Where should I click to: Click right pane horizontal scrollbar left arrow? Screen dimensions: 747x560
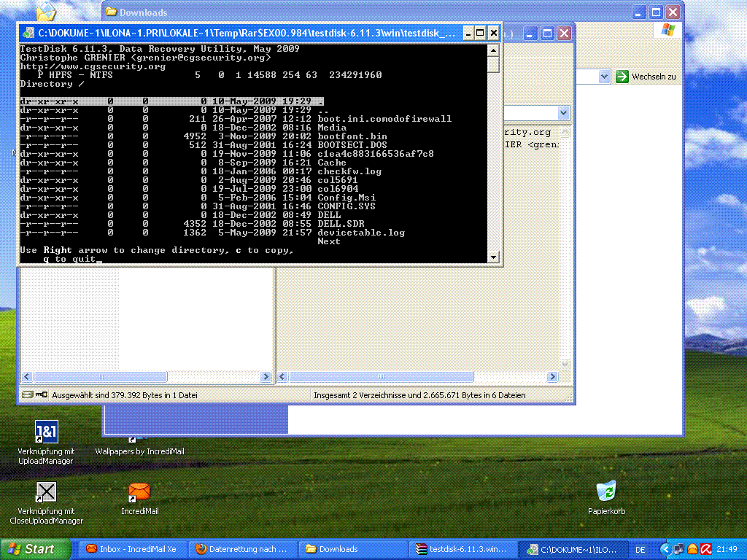(282, 377)
